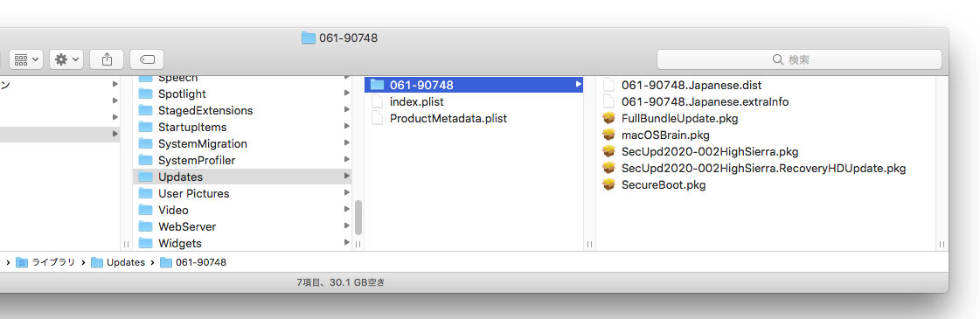Expand the WebServer folder disclosure arrow
The image size is (980, 319).
pos(347,226)
